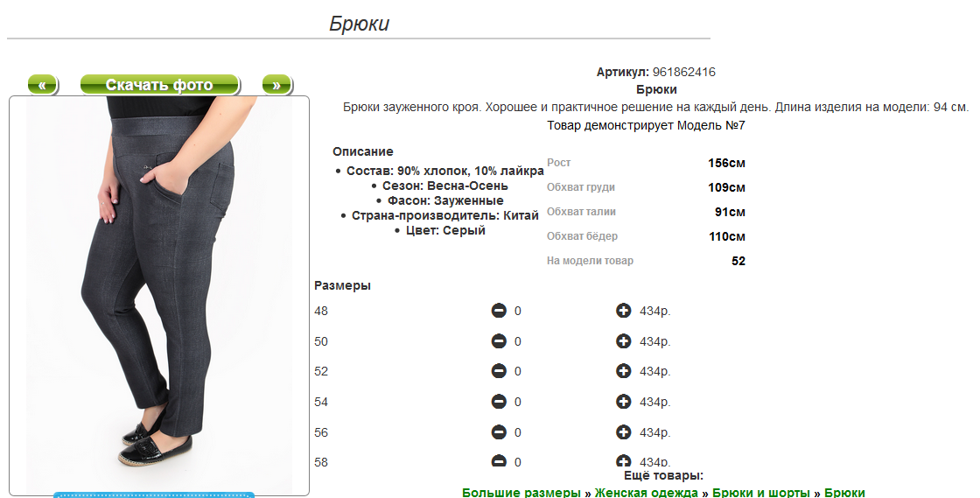Viewport: 980px width, 498px height.
Task: Click Обхват талии 91см value
Action: [x=730, y=212]
